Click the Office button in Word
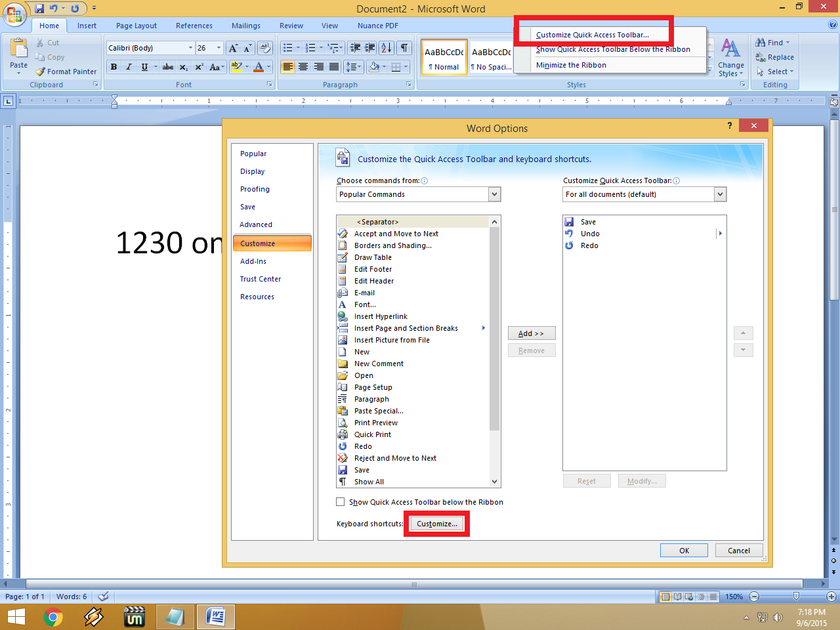The width and height of the screenshot is (840, 630). click(14, 14)
